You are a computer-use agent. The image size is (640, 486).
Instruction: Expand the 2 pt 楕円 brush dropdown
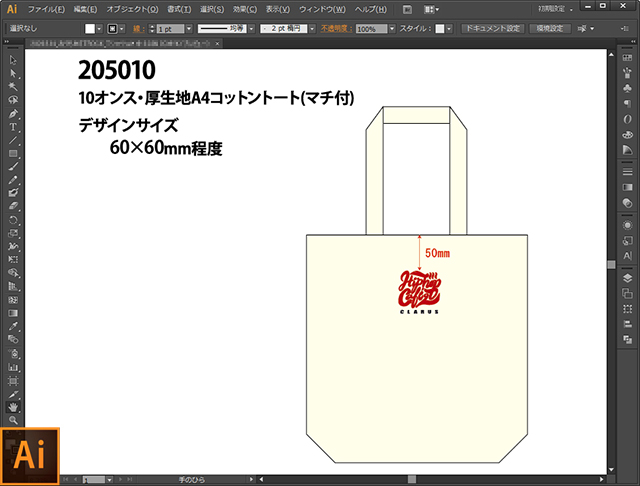[x=312, y=29]
